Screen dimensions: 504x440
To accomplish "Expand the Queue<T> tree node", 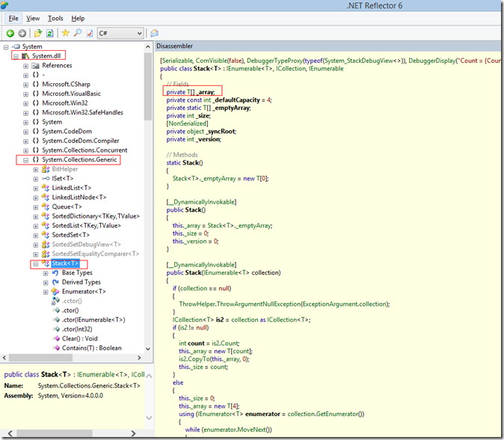I will click(35, 207).
